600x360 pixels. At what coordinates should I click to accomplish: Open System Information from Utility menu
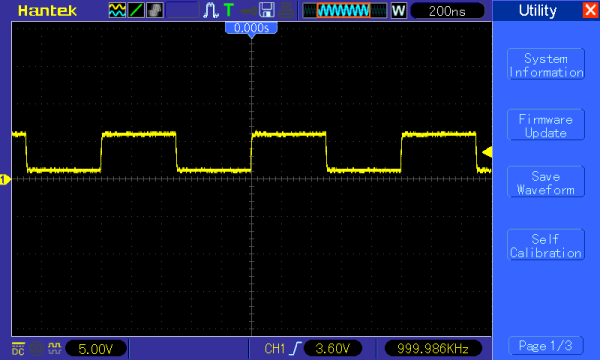pos(546,65)
